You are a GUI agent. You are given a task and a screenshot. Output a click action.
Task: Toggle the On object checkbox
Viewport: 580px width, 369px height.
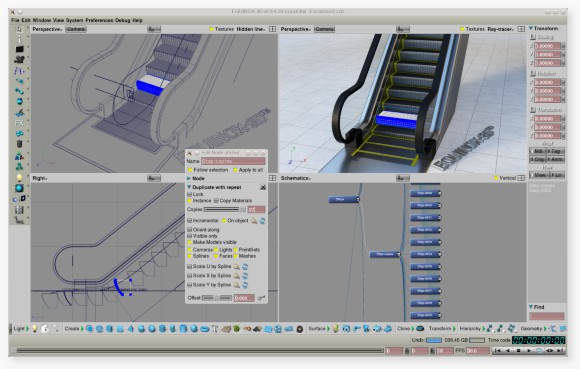tap(224, 221)
